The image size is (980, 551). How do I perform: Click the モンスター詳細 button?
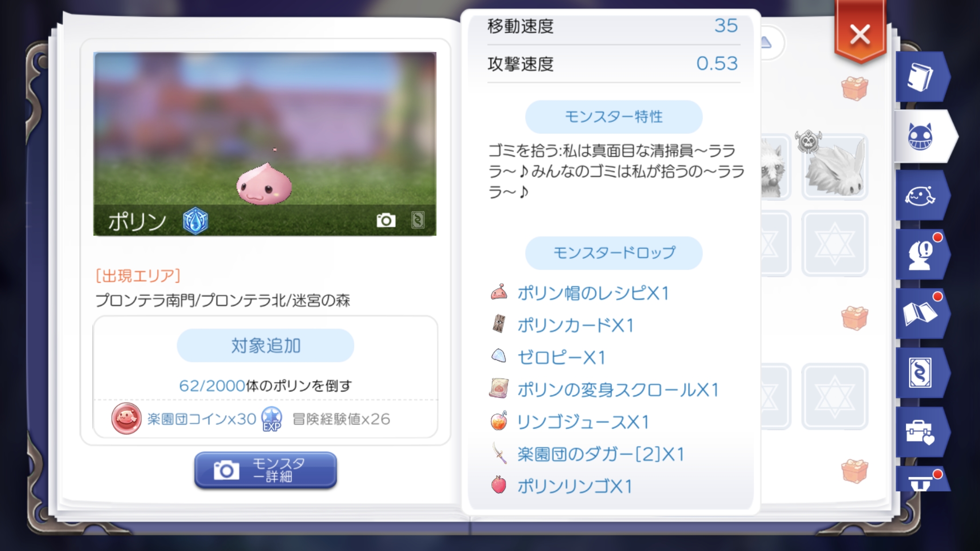pyautogui.click(x=265, y=470)
